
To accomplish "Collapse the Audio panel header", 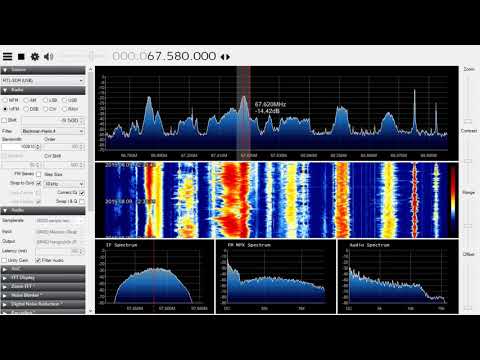I will [43, 211].
